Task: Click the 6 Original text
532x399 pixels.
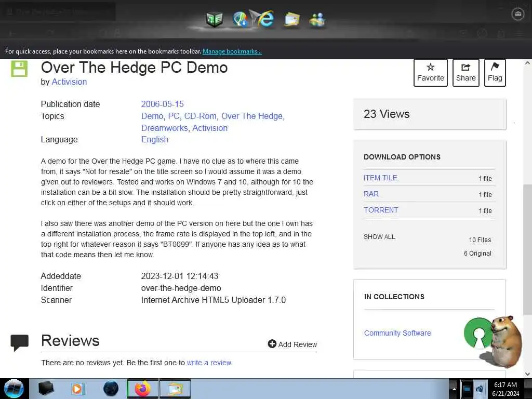Action: click(477, 254)
